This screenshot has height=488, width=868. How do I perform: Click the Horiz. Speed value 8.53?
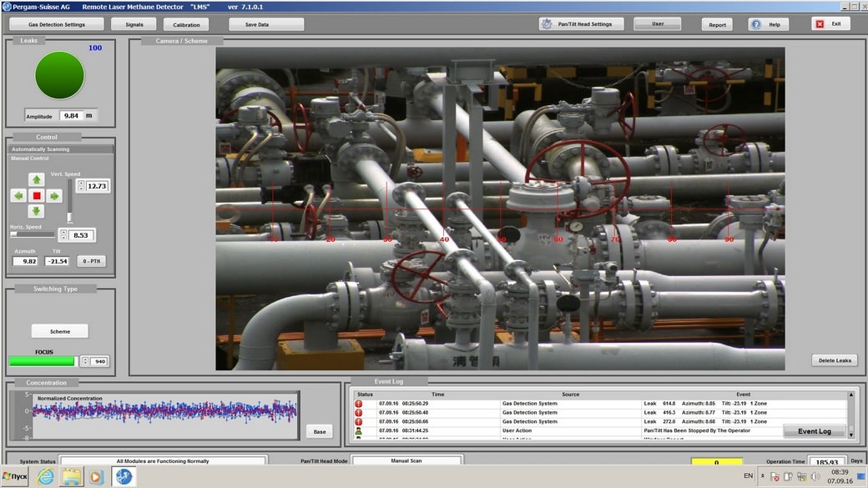[x=81, y=235]
